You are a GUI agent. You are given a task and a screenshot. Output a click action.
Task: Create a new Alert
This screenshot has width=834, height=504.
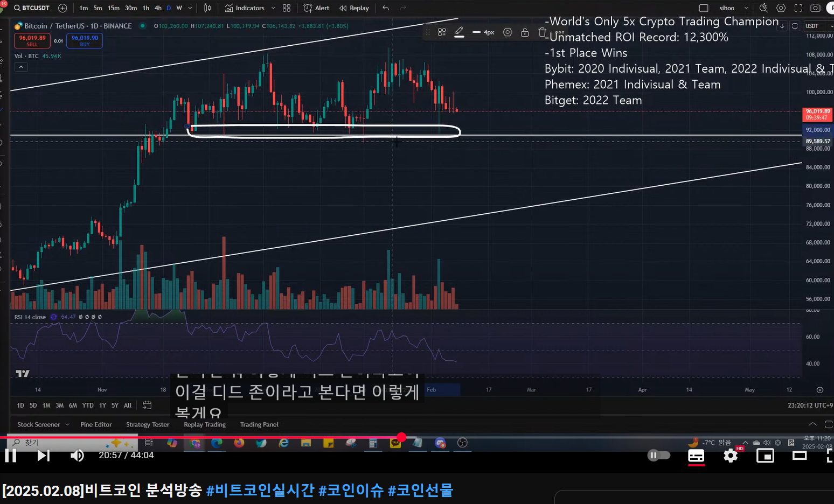point(317,8)
